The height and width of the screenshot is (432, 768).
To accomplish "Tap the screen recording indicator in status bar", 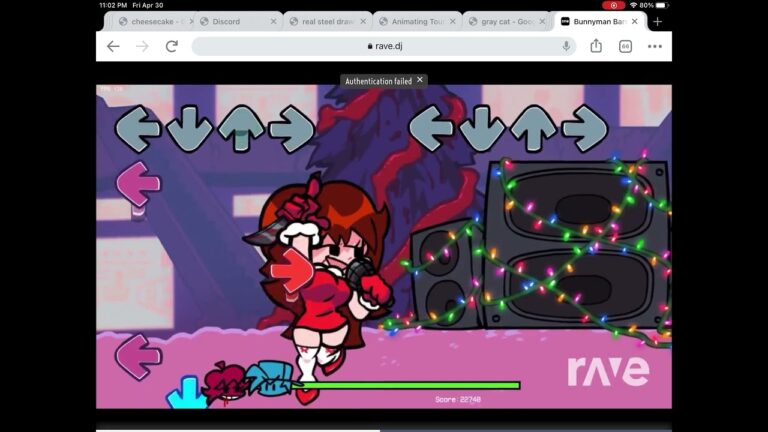I will point(613,5).
